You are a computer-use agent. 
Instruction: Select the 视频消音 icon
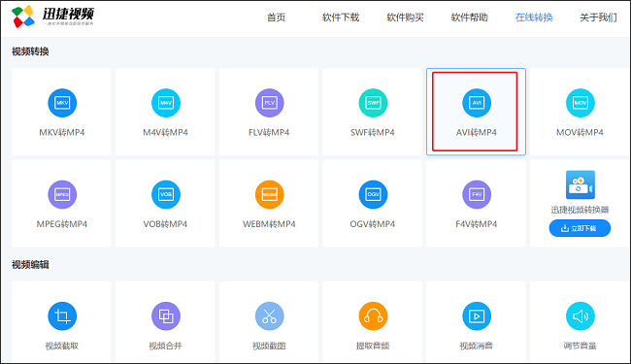(x=477, y=316)
